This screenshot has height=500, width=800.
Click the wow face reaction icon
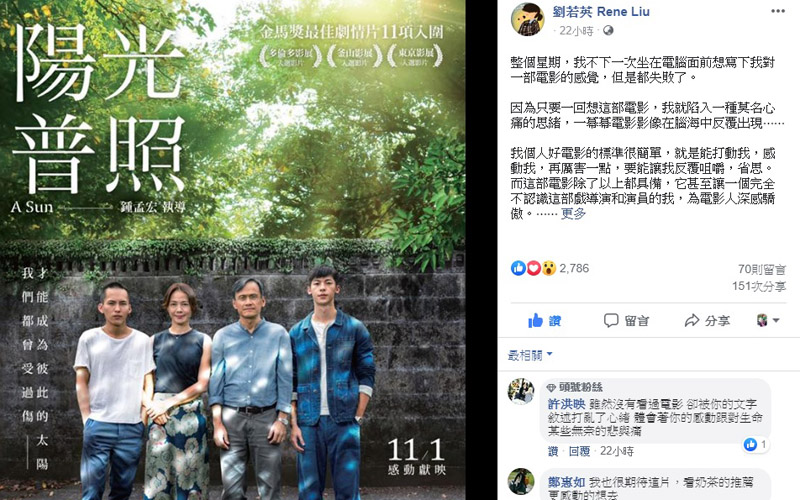[x=548, y=268]
